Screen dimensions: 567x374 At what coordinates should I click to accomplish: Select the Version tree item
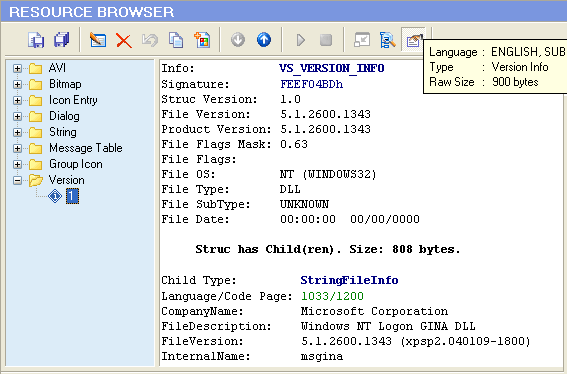67,180
